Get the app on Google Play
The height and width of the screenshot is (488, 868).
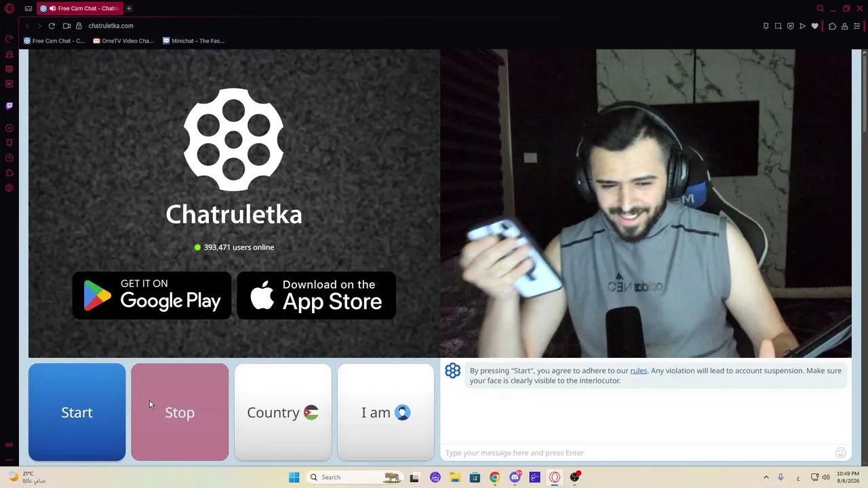[152, 296]
